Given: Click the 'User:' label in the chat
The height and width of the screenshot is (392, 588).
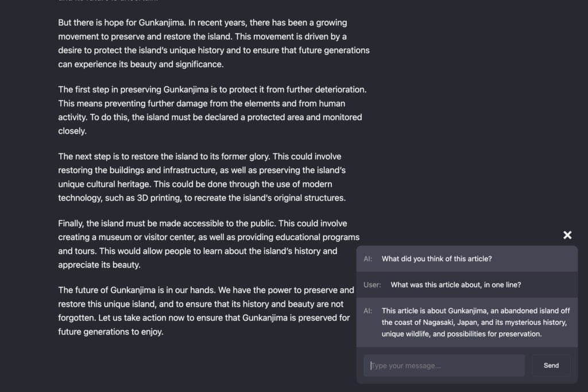Looking at the screenshot, I should [372, 285].
